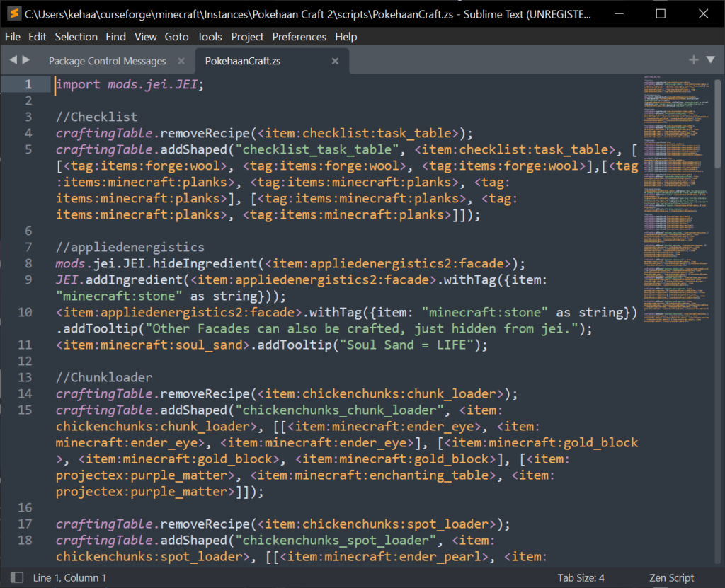725x588 pixels.
Task: Click '<item:minecraft:soul_sand>' on line 11
Action: [x=153, y=345]
